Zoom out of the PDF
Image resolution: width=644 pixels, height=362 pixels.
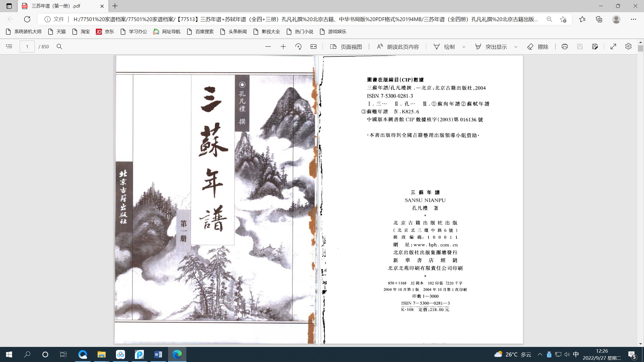(x=268, y=47)
